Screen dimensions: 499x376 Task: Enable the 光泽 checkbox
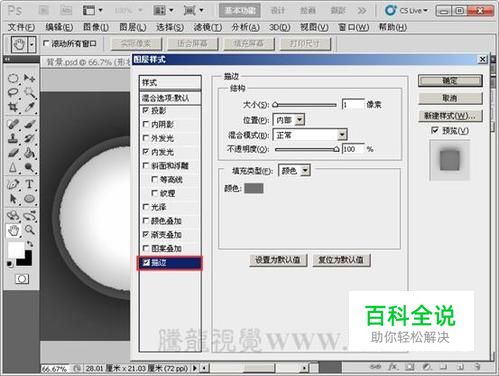pyautogui.click(x=146, y=207)
